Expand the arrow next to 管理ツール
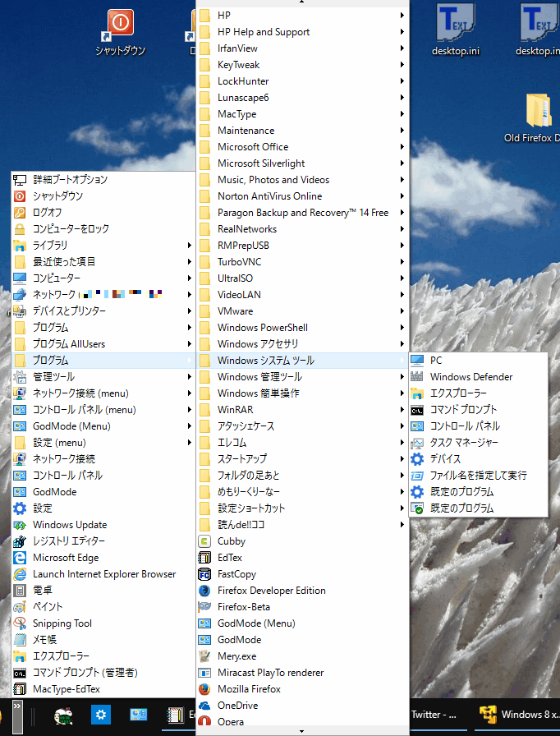Viewport: 560px width, 736px height. (190, 377)
